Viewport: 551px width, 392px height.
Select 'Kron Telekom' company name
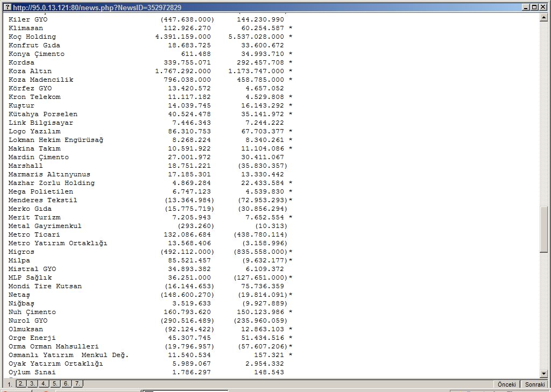[x=34, y=97]
